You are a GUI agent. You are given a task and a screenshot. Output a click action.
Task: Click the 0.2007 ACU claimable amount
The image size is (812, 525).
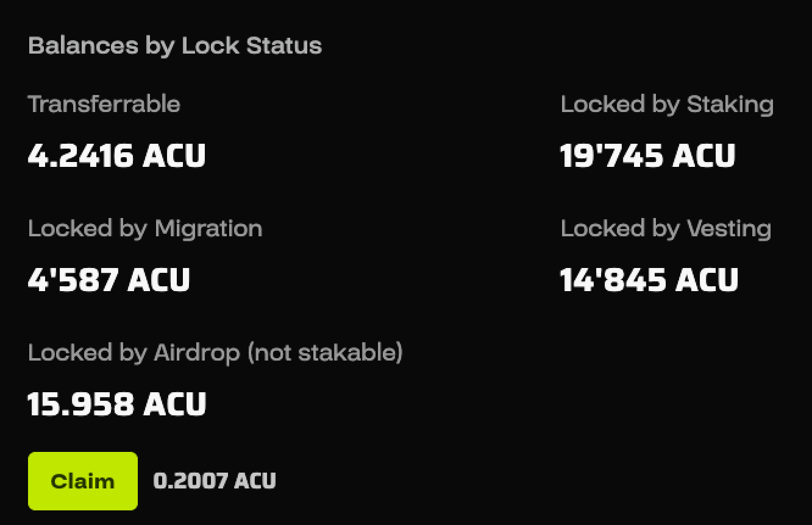coord(215,481)
